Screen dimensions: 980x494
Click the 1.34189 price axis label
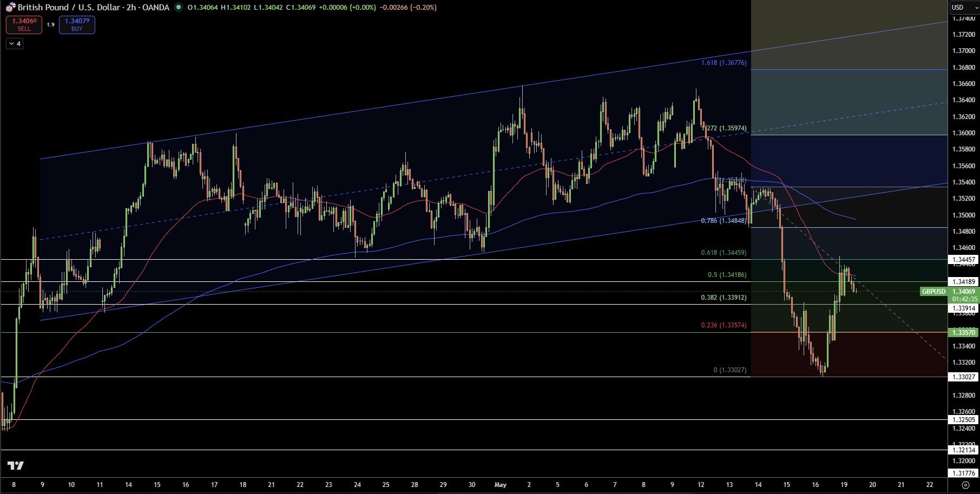pos(964,282)
